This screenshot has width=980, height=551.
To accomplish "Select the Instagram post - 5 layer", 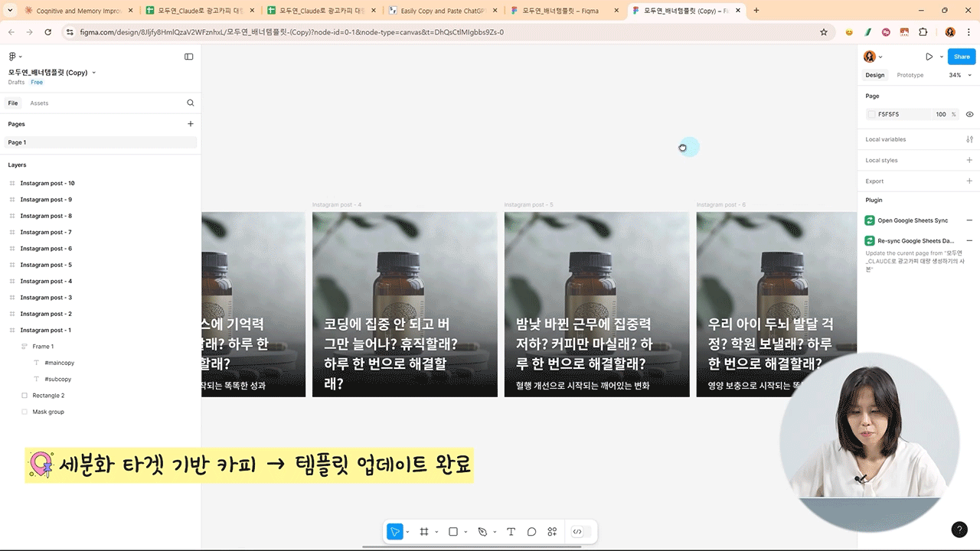I will click(46, 265).
